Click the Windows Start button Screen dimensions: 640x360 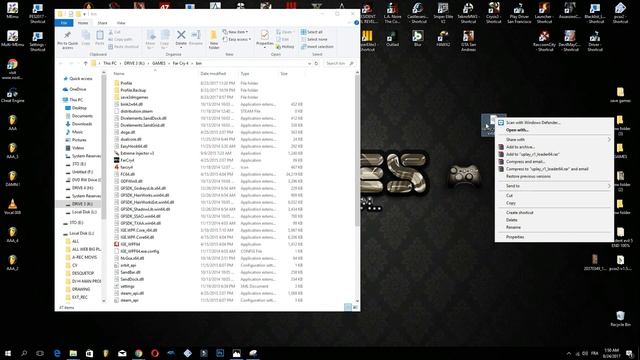[8, 353]
